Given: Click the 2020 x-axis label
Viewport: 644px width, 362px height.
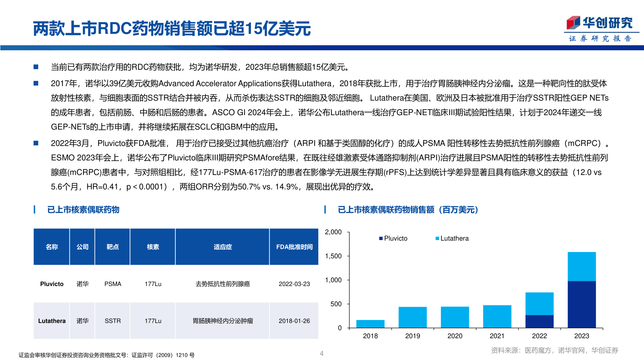Looking at the screenshot, I should 455,336.
